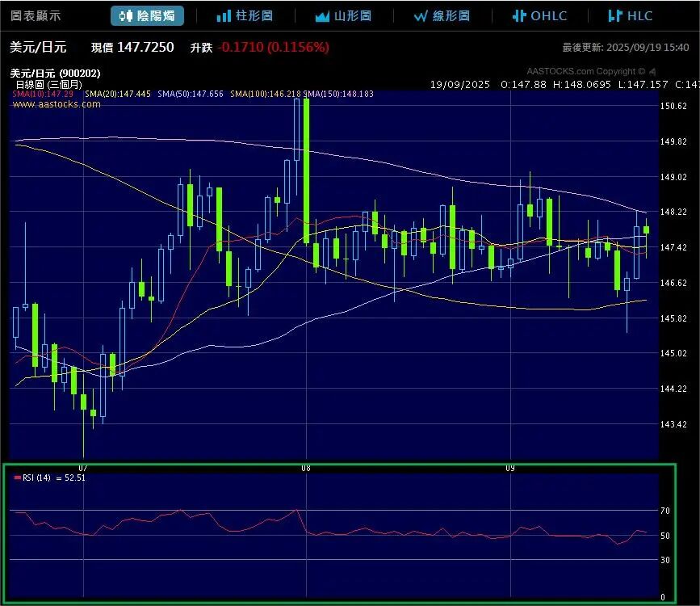Click the 149.02 price axis label
The image size is (700, 606).
pos(673,177)
